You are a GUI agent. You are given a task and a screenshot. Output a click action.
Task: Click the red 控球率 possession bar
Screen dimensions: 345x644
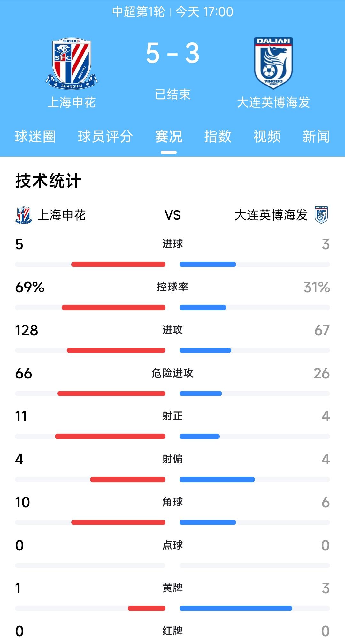click(113, 308)
